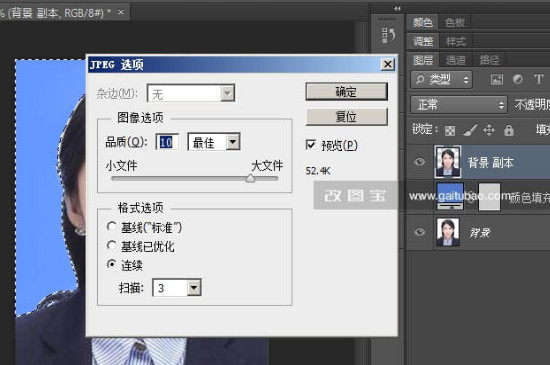The height and width of the screenshot is (365, 550).
Task: Click the quality file size slider handle
Action: 250,178
